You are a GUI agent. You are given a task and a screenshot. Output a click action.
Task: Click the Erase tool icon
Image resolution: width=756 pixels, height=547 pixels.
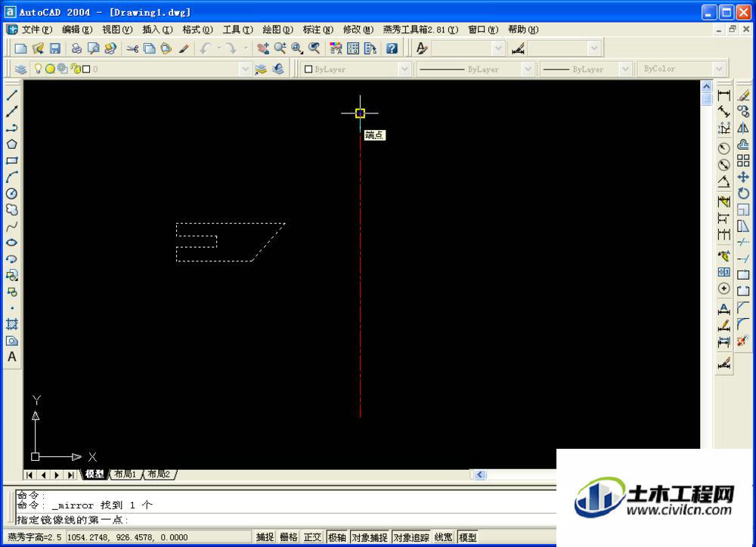743,95
